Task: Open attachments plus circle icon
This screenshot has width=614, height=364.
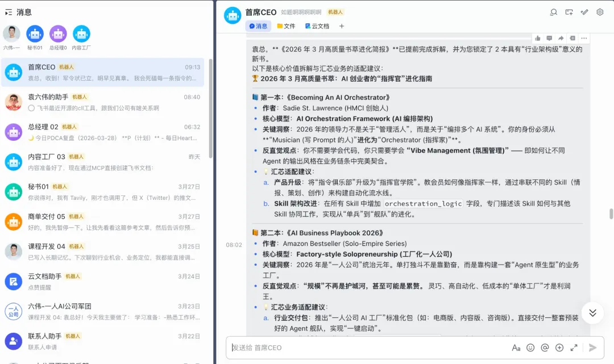Action: tap(559, 348)
